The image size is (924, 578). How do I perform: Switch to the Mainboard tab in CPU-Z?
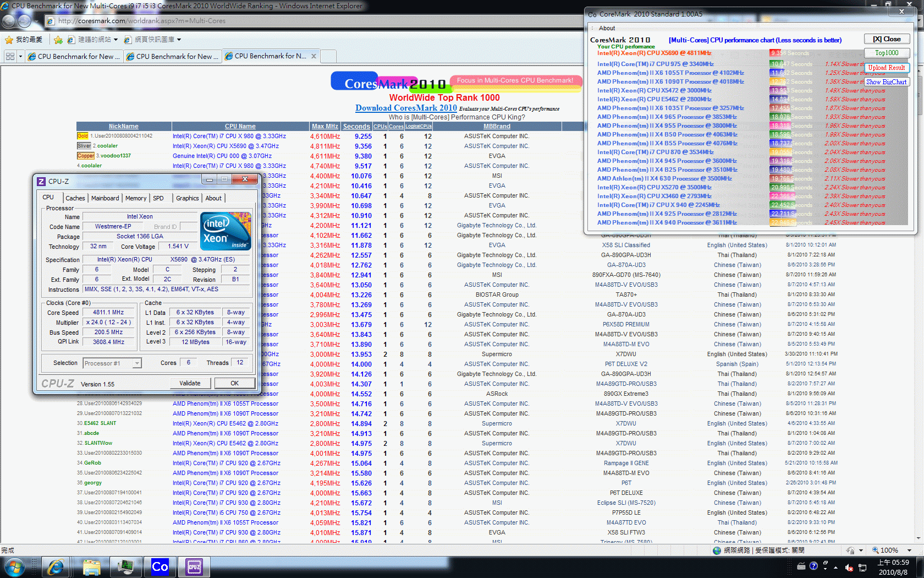point(105,198)
